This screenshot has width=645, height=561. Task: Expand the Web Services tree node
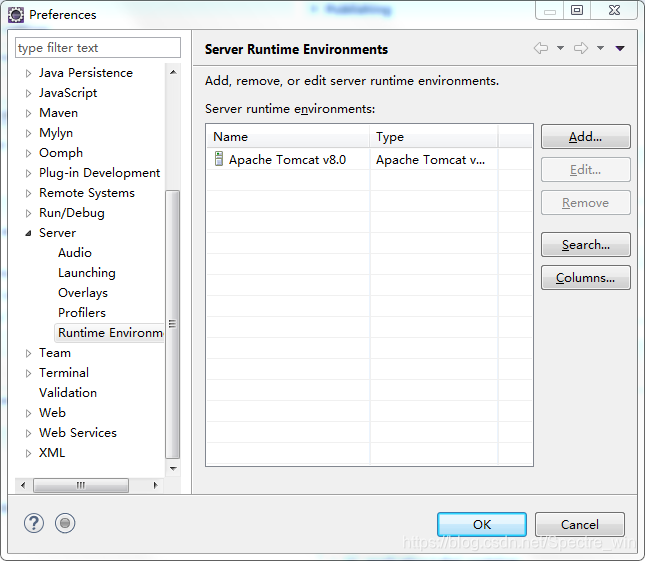pyautogui.click(x=28, y=433)
